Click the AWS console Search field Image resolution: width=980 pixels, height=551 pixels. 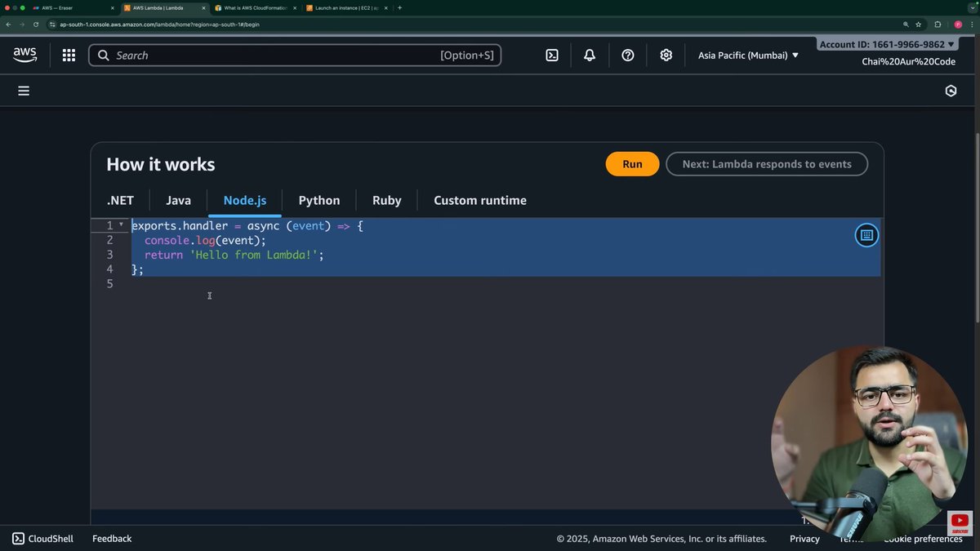click(x=295, y=56)
